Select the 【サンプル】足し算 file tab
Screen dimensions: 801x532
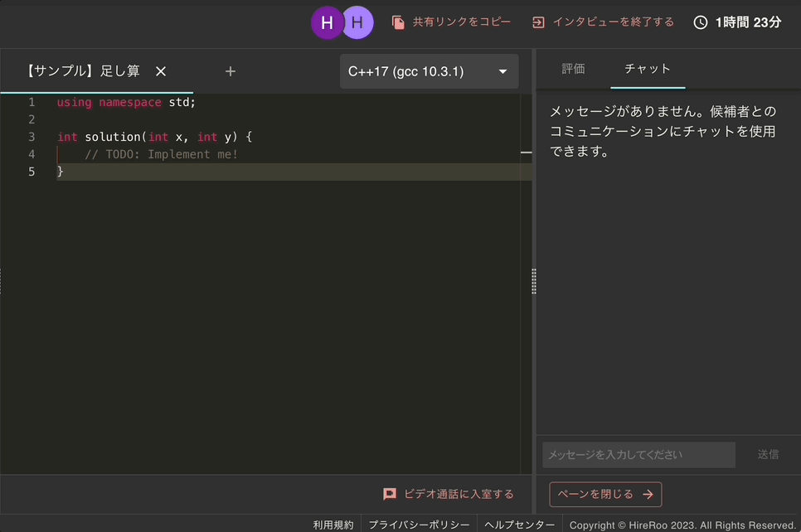click(x=83, y=71)
